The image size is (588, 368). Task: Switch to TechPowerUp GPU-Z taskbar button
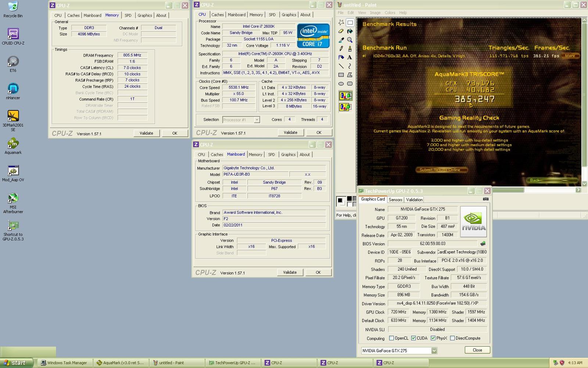[x=232, y=362]
